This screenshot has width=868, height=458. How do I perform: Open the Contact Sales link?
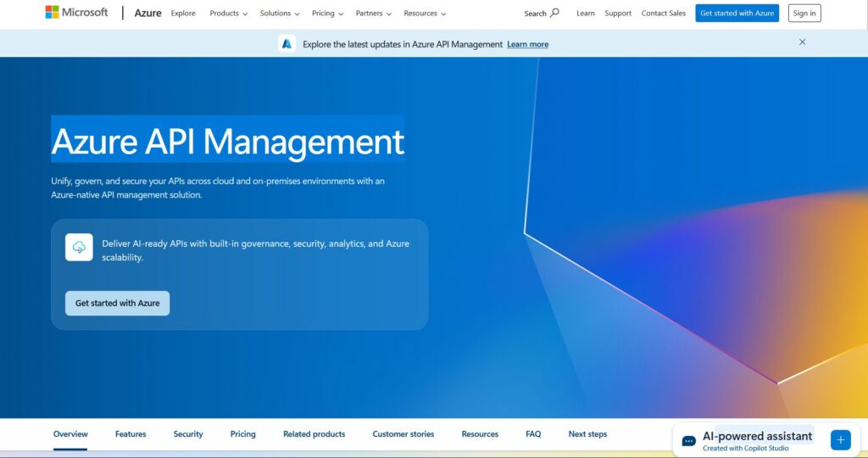click(x=663, y=14)
